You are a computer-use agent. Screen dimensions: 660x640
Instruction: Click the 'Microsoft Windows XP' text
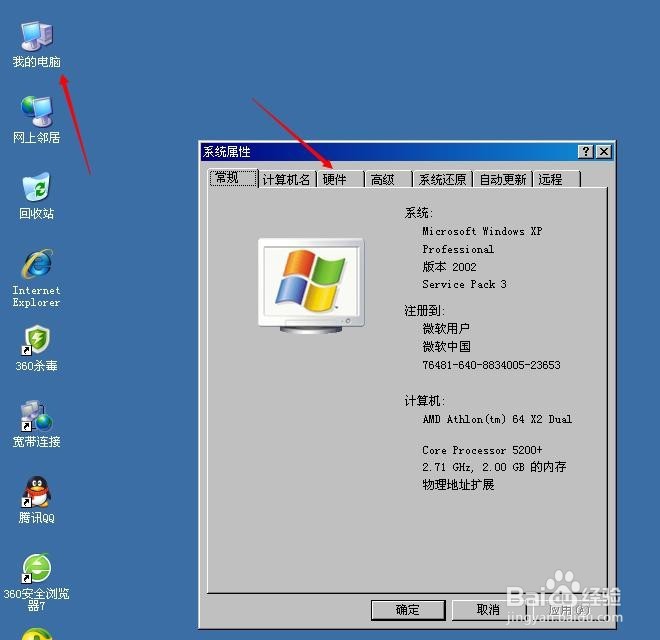click(482, 231)
